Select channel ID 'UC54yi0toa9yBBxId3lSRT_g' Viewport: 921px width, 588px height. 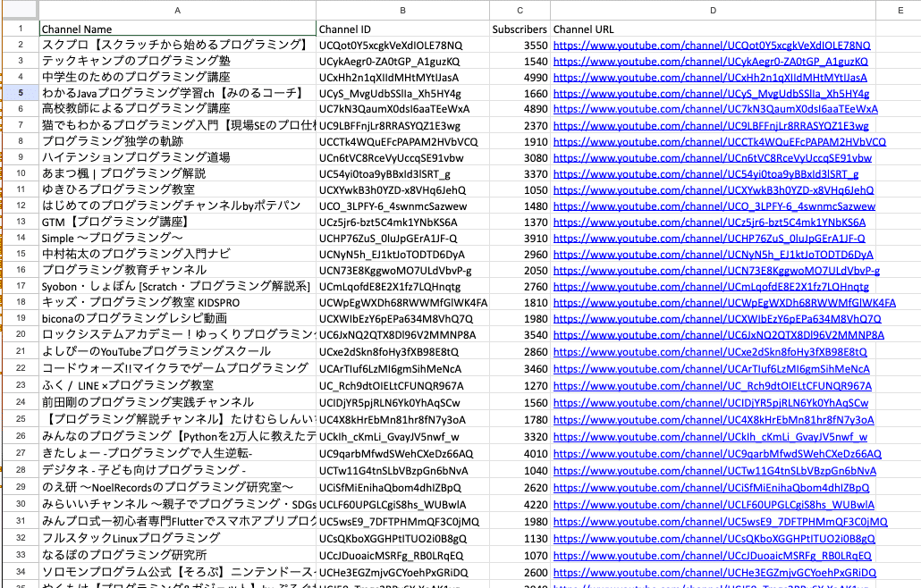click(x=402, y=173)
